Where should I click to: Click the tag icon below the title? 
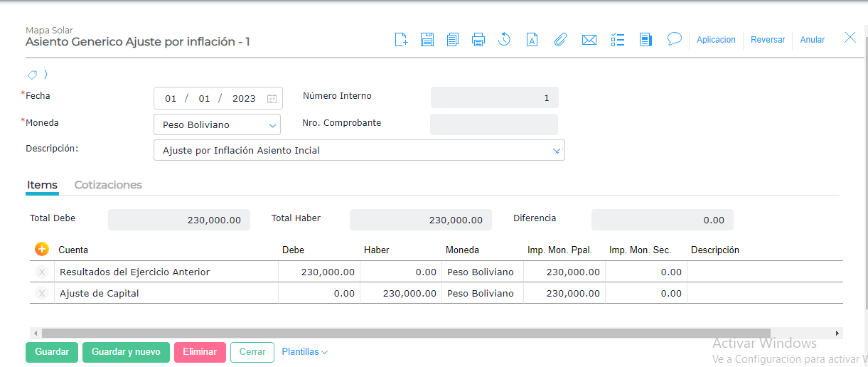(33, 75)
